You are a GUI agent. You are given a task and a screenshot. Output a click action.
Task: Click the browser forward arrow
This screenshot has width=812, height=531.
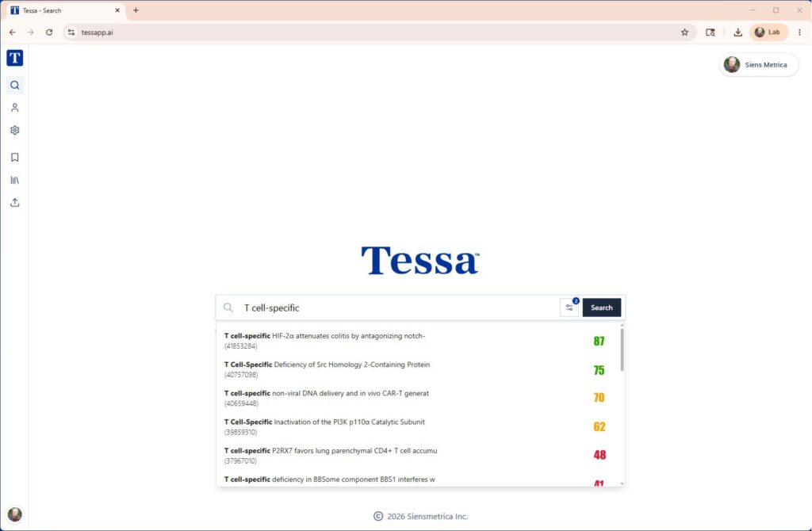click(31, 32)
